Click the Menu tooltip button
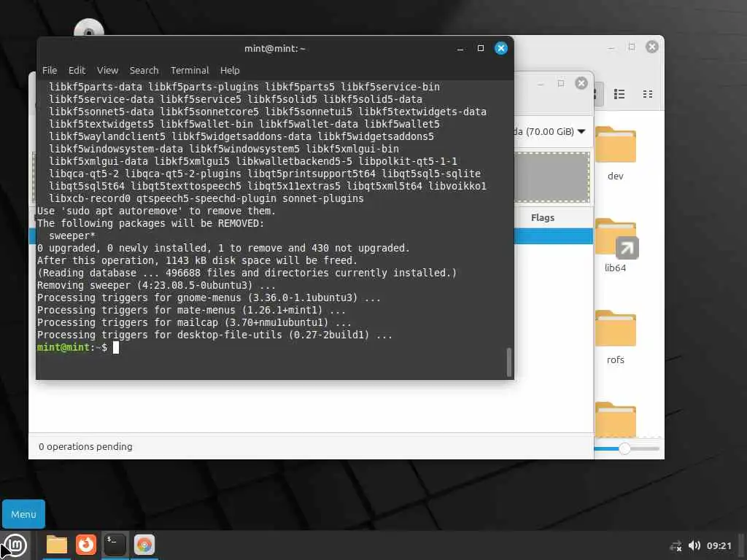747x560 pixels. [x=23, y=514]
